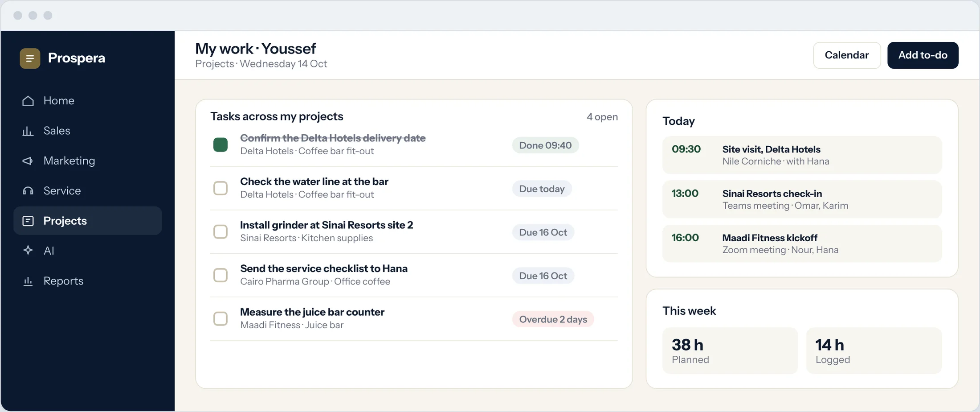Open the 16:00 Maadi Fitness kickoff event
This screenshot has width=980, height=412.
click(802, 243)
